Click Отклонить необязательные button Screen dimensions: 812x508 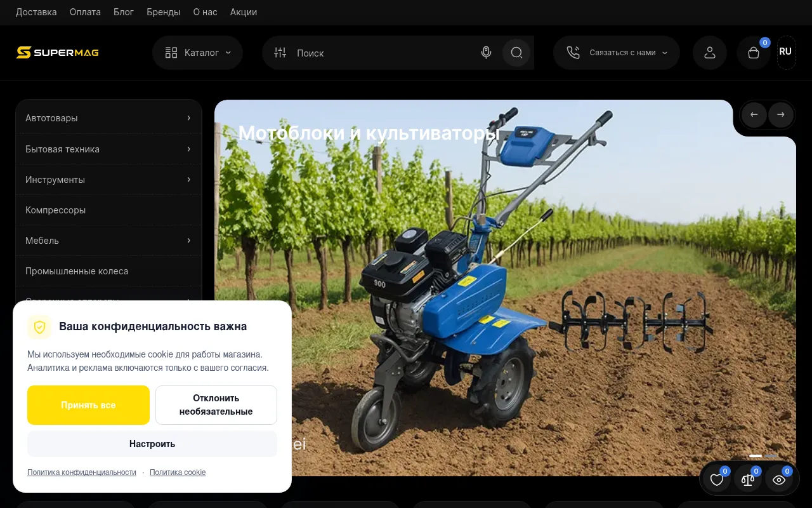216,405
